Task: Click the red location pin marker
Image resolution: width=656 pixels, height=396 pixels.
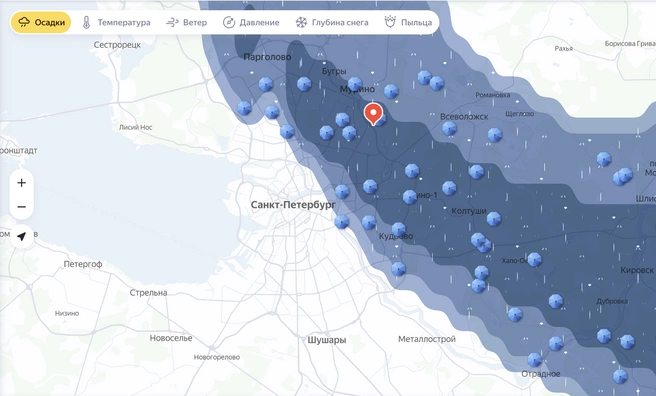Action: click(373, 114)
